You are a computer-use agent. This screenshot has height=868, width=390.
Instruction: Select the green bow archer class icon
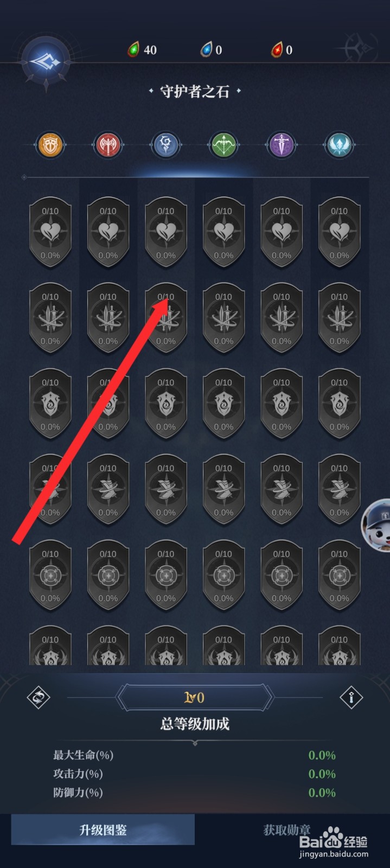point(223,145)
